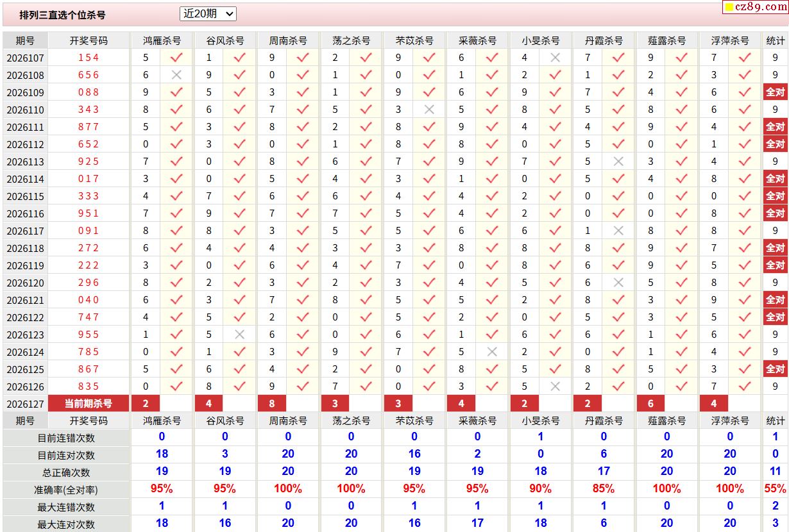
Task: Click the 蕸露杀号 column header at top
Action: coord(666,40)
